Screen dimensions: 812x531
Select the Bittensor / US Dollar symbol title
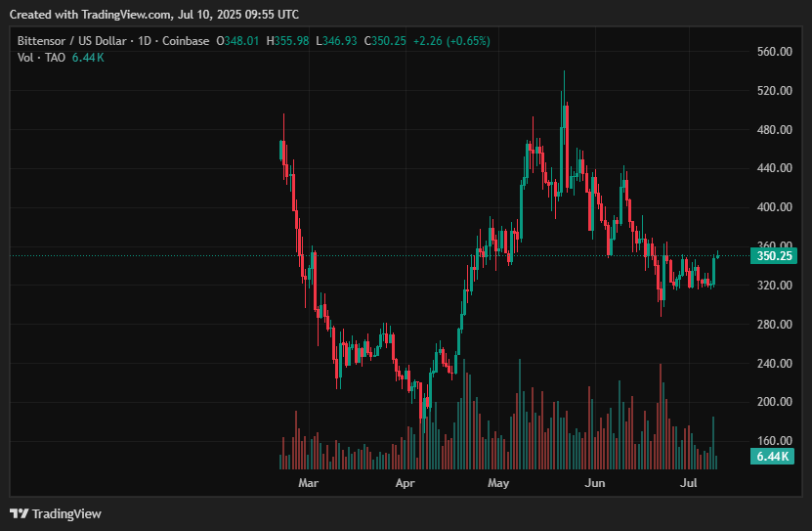69,41
